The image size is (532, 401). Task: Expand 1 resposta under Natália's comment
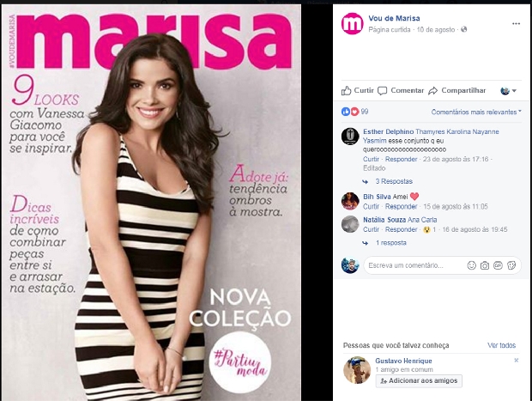point(391,243)
